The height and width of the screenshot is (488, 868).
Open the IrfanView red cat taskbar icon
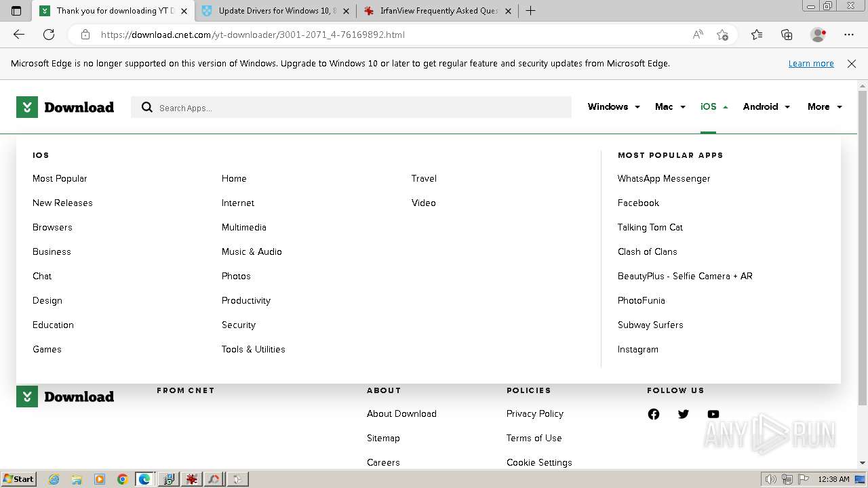pos(192,479)
